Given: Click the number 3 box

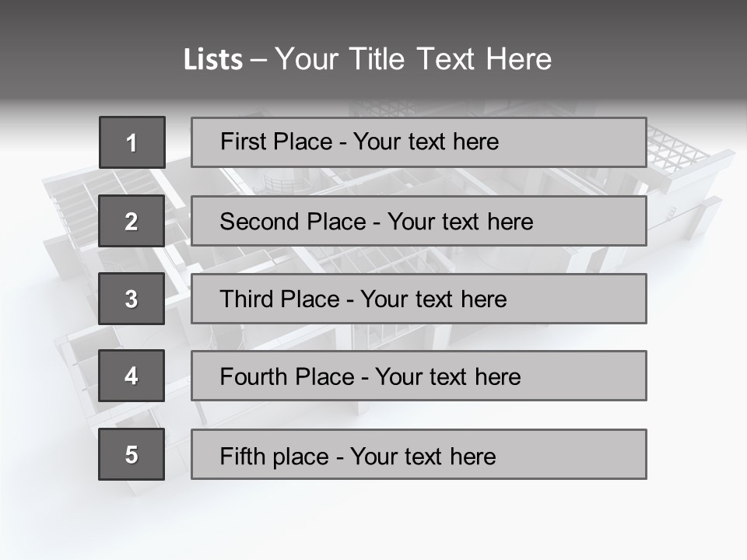Looking at the screenshot, I should coord(132,299).
